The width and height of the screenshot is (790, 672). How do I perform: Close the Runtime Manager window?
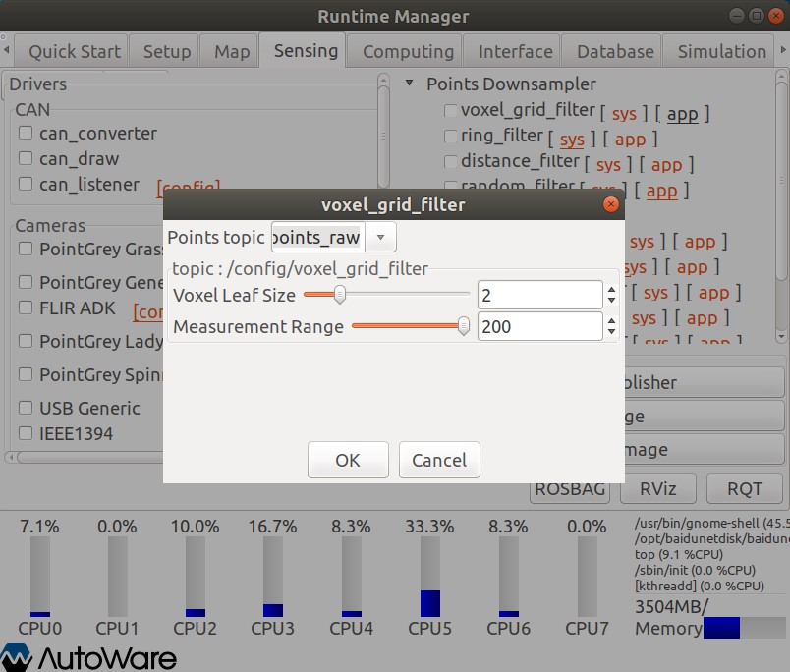point(776,16)
